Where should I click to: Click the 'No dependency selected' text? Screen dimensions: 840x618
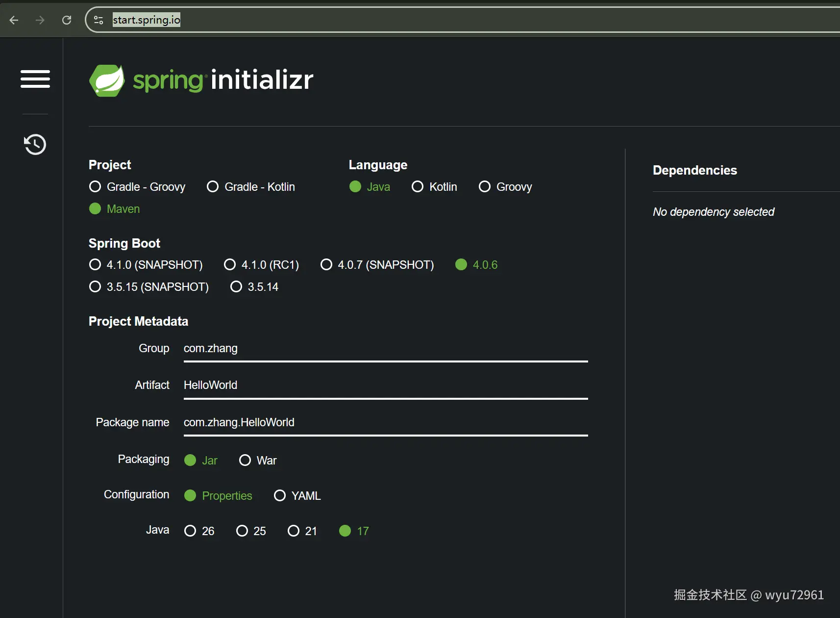[x=714, y=212]
